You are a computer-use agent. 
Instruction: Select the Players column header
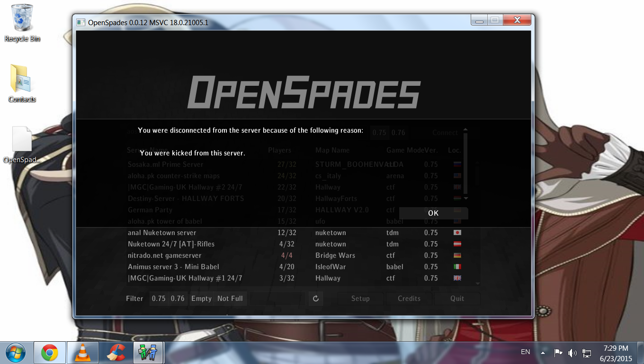[x=279, y=150]
